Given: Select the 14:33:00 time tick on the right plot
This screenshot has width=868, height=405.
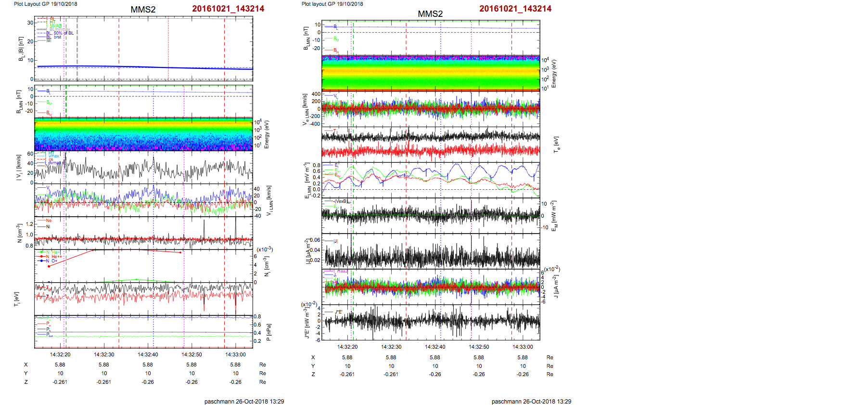Looking at the screenshot, I should [x=523, y=347].
